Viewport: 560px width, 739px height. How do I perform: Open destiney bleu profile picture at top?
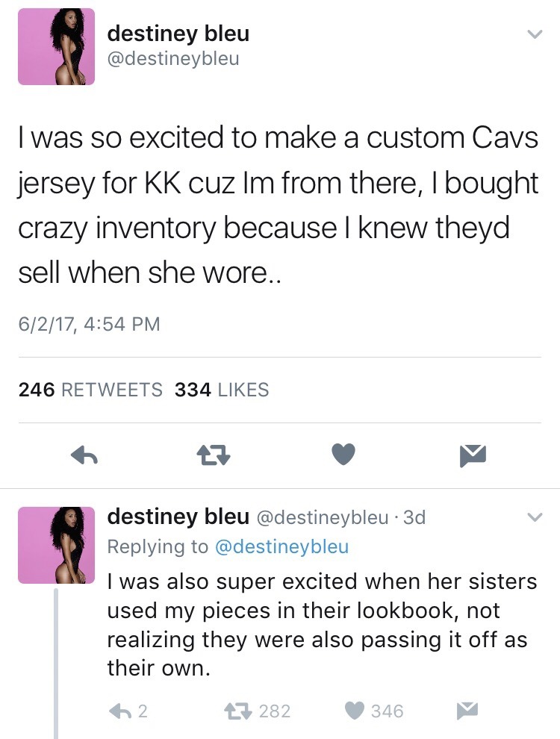coord(57,47)
